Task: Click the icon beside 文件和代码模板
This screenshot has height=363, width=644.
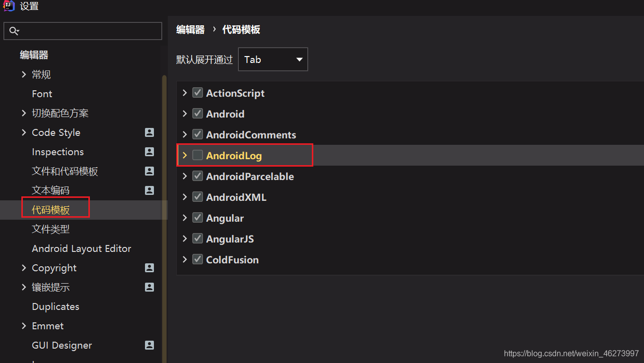Action: [x=149, y=171]
